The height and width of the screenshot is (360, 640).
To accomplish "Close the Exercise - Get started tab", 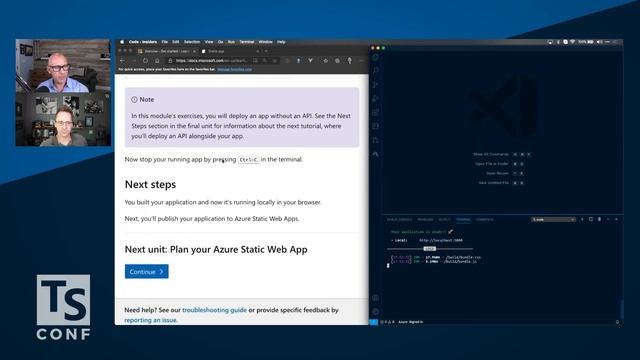I will [x=194, y=51].
